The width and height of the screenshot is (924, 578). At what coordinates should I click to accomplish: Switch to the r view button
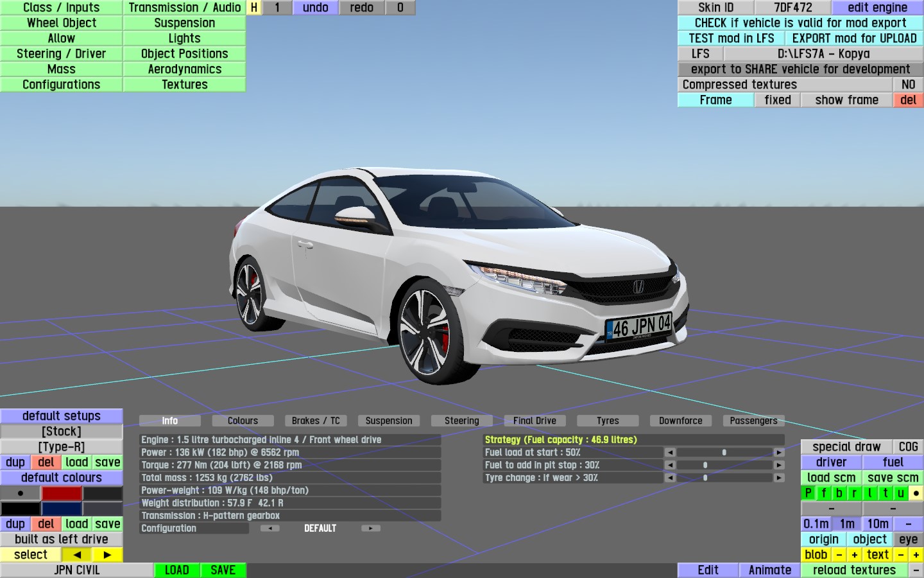(x=854, y=493)
